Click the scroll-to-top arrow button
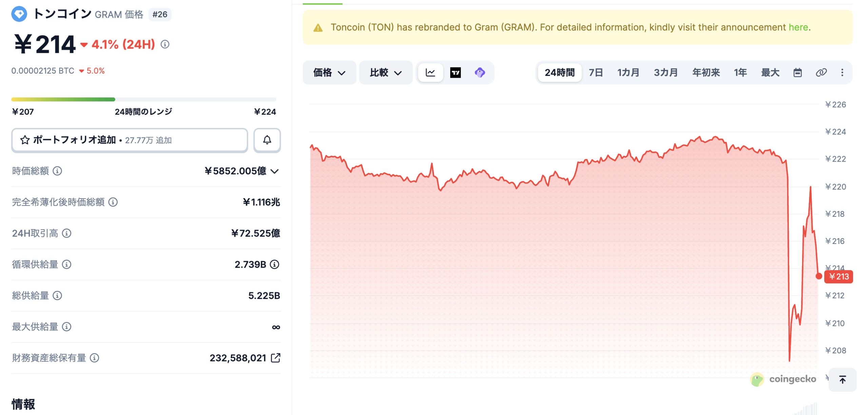 click(x=843, y=380)
